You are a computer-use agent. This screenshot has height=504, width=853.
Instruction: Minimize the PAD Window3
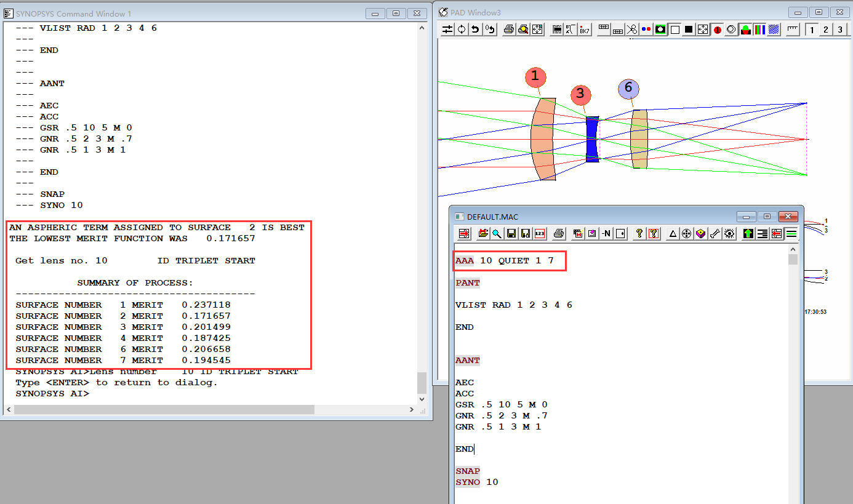pos(798,12)
